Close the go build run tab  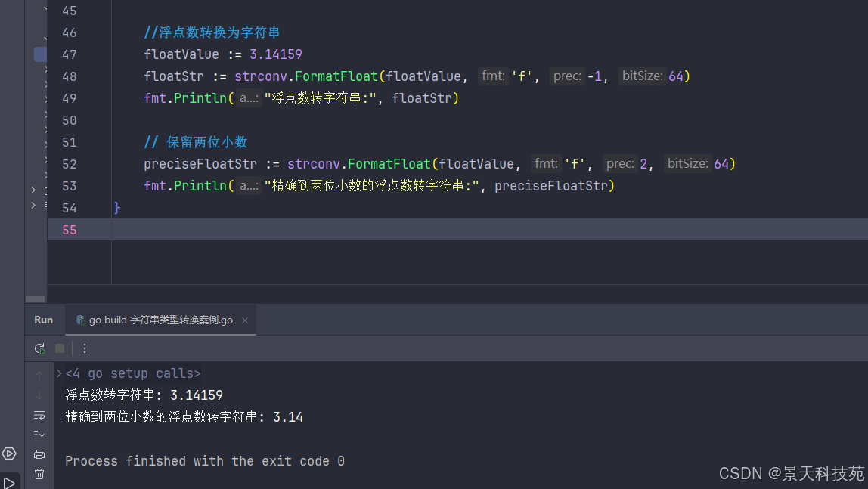coord(245,320)
